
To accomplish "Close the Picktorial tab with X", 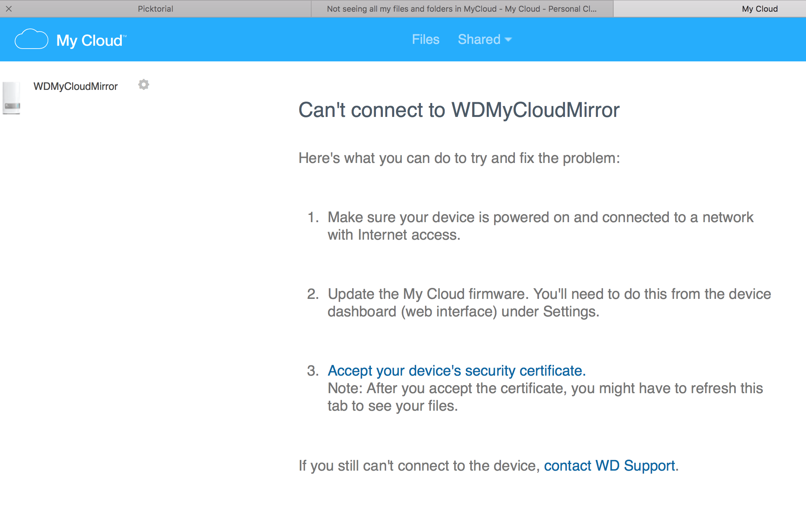I will 9,9.
